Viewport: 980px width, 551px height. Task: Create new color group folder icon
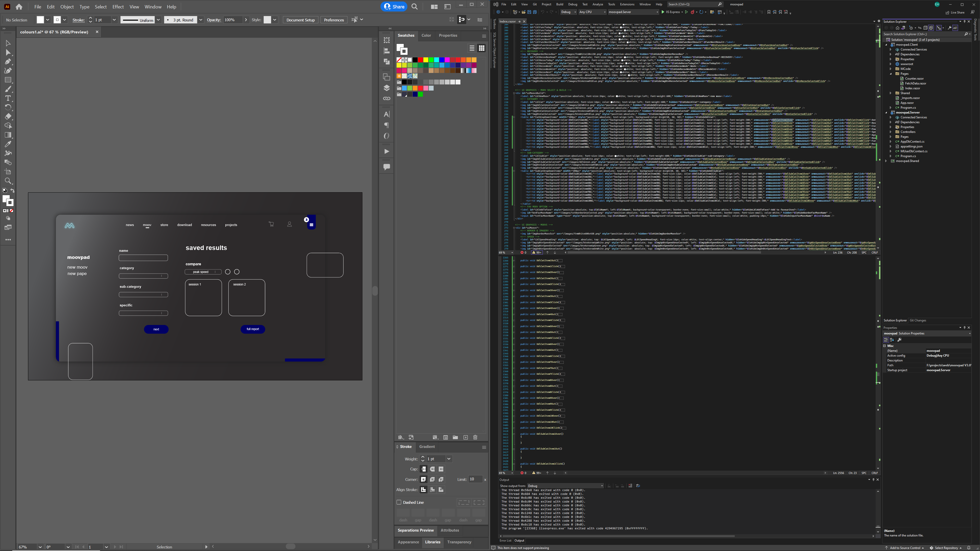click(x=455, y=437)
